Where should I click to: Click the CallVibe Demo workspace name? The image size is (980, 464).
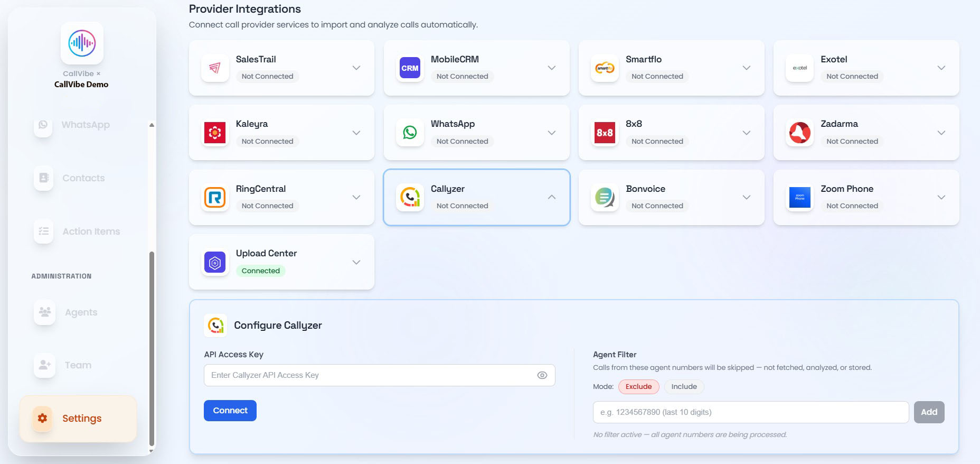click(x=81, y=85)
